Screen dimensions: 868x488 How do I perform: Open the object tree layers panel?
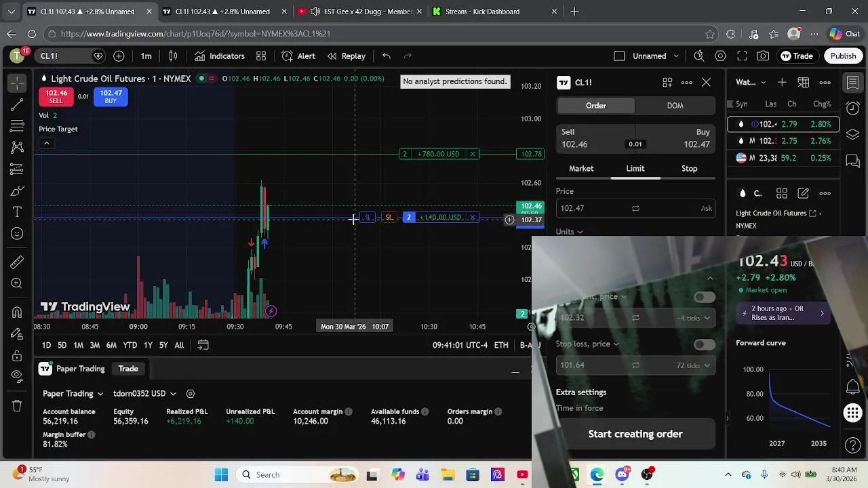pos(853,134)
